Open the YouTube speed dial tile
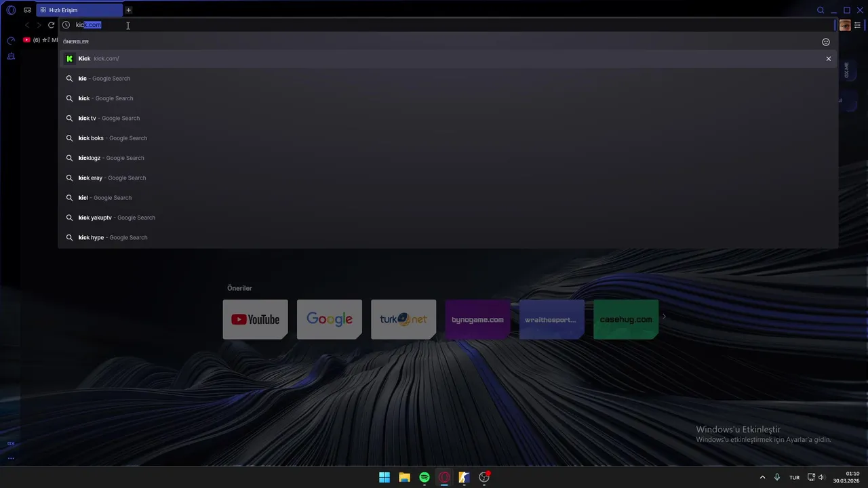868x488 pixels. (256, 319)
